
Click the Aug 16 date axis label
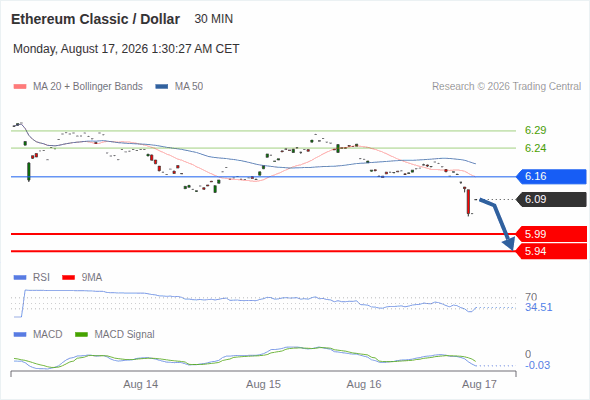coord(364,385)
